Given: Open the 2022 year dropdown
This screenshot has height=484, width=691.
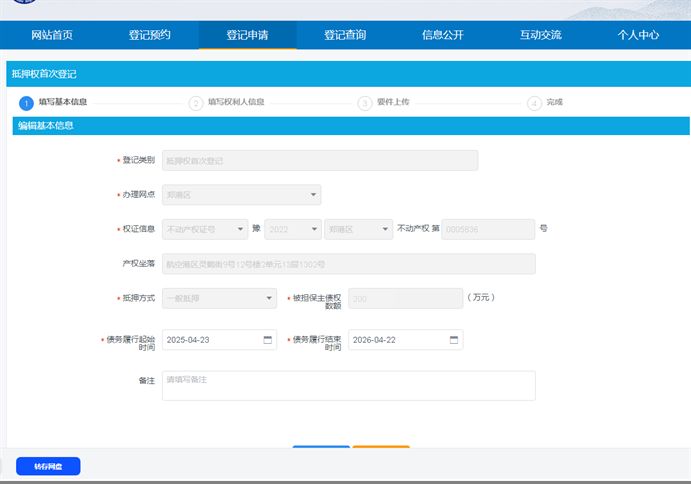Looking at the screenshot, I should pyautogui.click(x=293, y=229).
